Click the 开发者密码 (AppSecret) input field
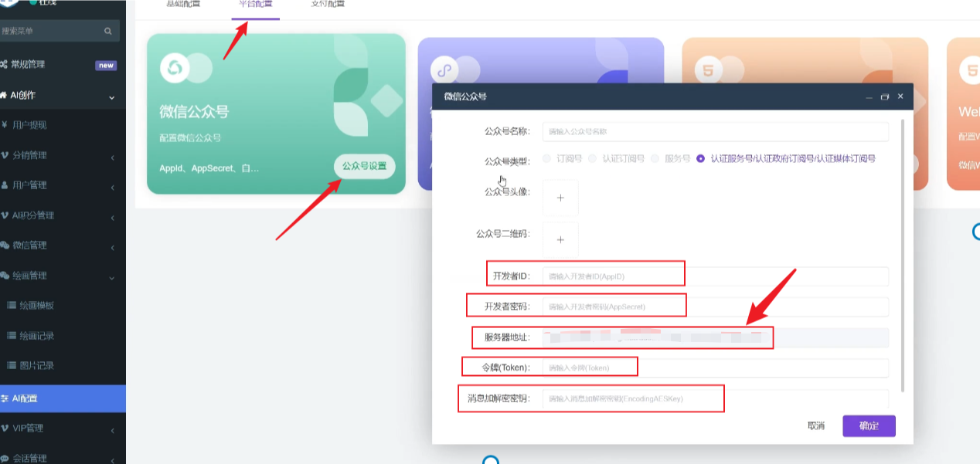Screen dimensions: 980x464 [x=716, y=307]
